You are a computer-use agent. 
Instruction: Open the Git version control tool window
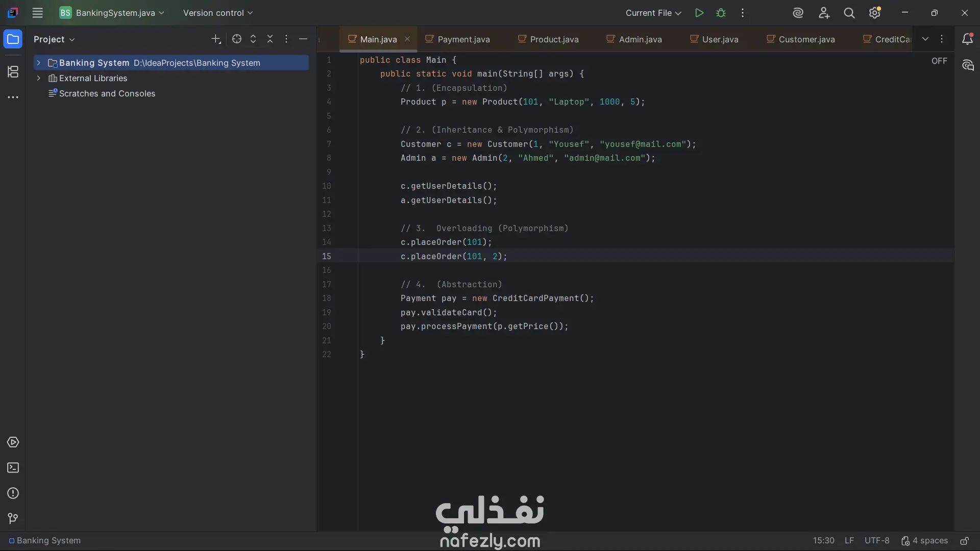click(13, 519)
